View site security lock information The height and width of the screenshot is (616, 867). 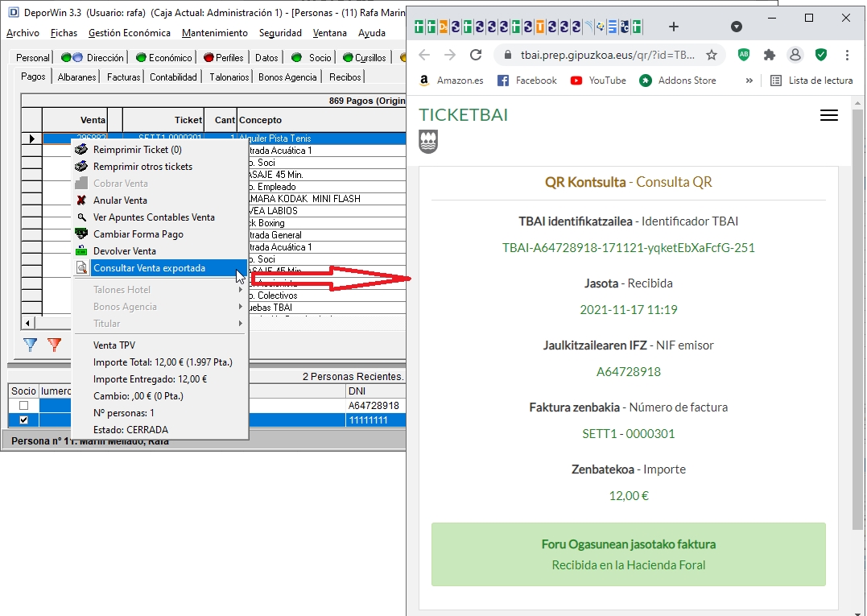[507, 55]
